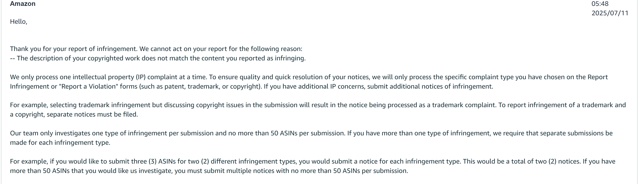Click the "(IP)" abbreviation in the message
Screen dimensions: 644x184
tap(141, 77)
